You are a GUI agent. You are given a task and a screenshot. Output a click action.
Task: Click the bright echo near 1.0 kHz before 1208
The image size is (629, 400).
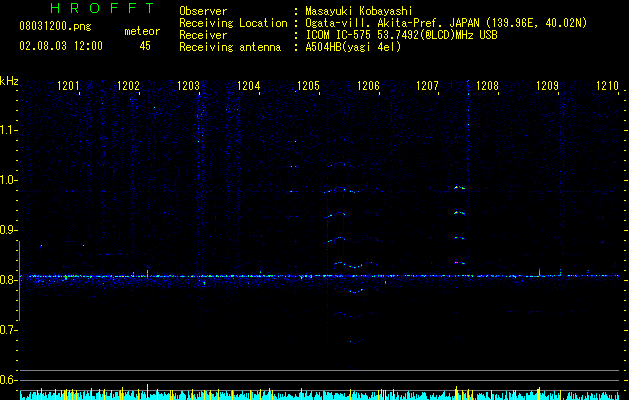click(459, 187)
